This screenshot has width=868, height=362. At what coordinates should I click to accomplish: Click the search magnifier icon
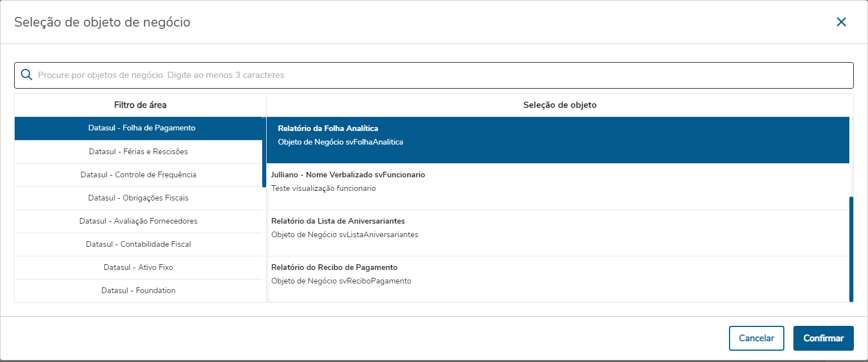[26, 75]
